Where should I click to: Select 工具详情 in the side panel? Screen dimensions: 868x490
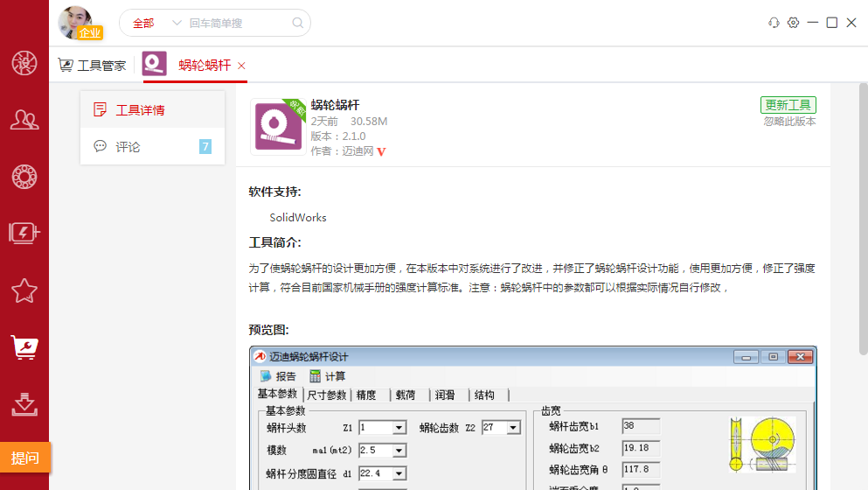(152, 109)
